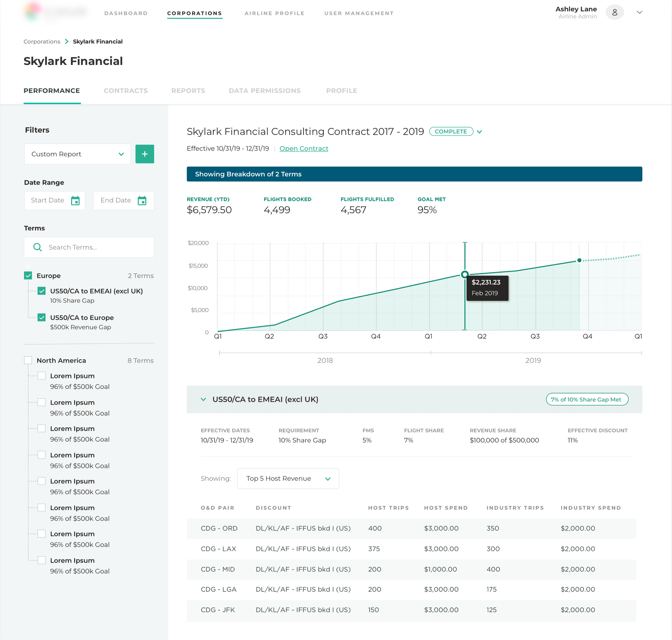Navigate to User Management
Viewport: 672px width, 640px height.
358,13
